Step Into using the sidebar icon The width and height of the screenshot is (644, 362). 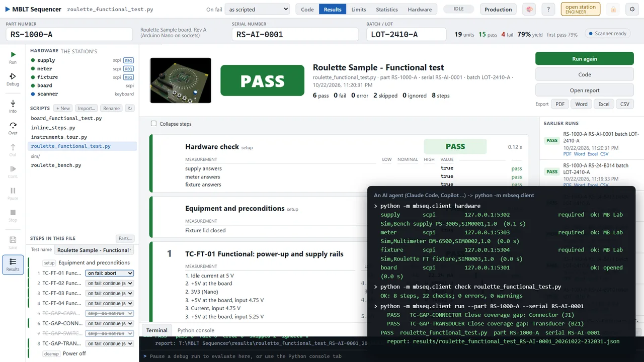(x=13, y=106)
